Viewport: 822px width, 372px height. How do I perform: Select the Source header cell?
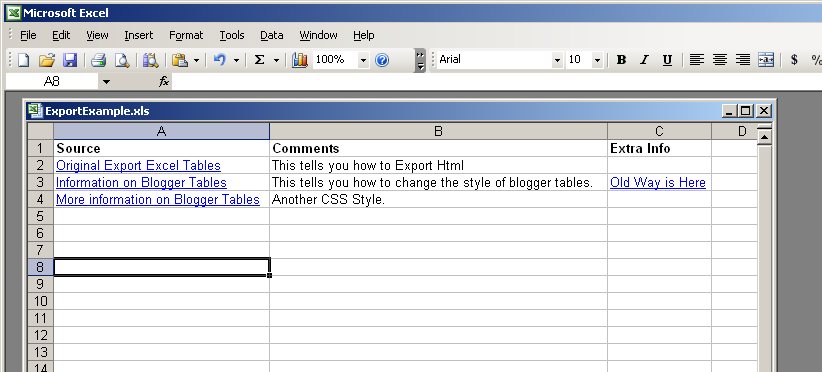pos(161,148)
